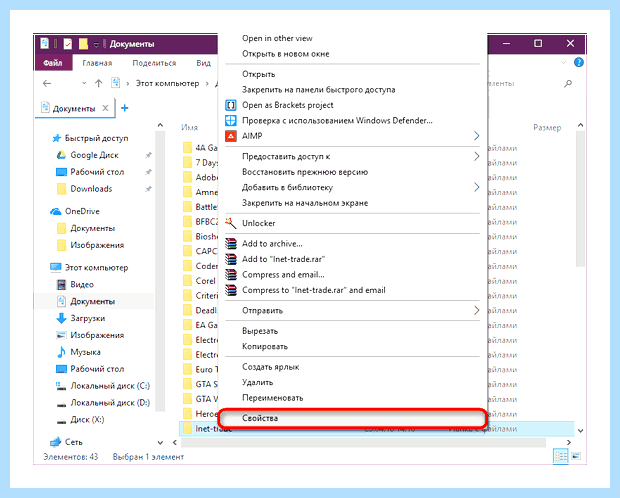620x498 pixels.
Task: Open the Главная ribbon tab
Action: (x=97, y=63)
